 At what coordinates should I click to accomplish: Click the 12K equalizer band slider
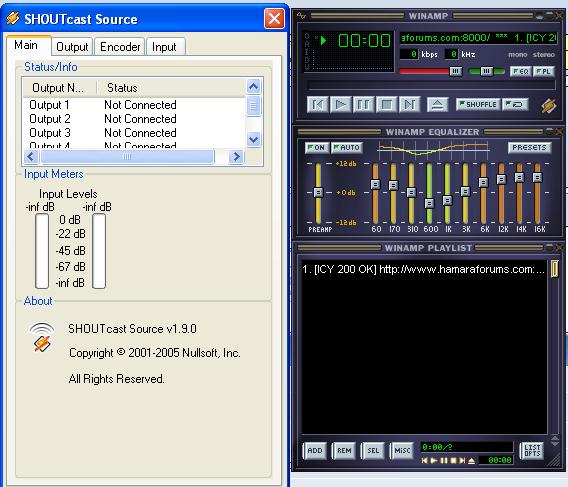501,192
